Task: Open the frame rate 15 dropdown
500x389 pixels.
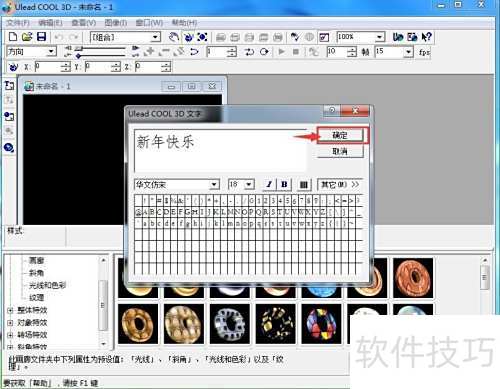Action: (409, 52)
